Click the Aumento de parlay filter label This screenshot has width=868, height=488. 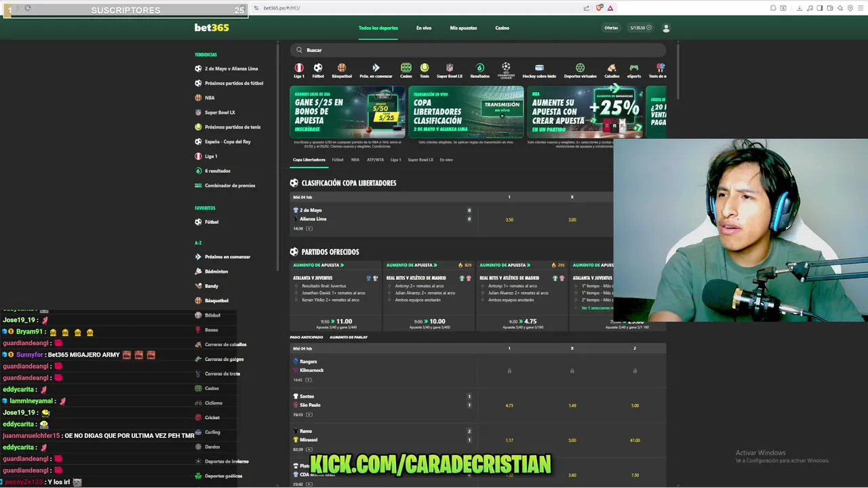pos(349,337)
